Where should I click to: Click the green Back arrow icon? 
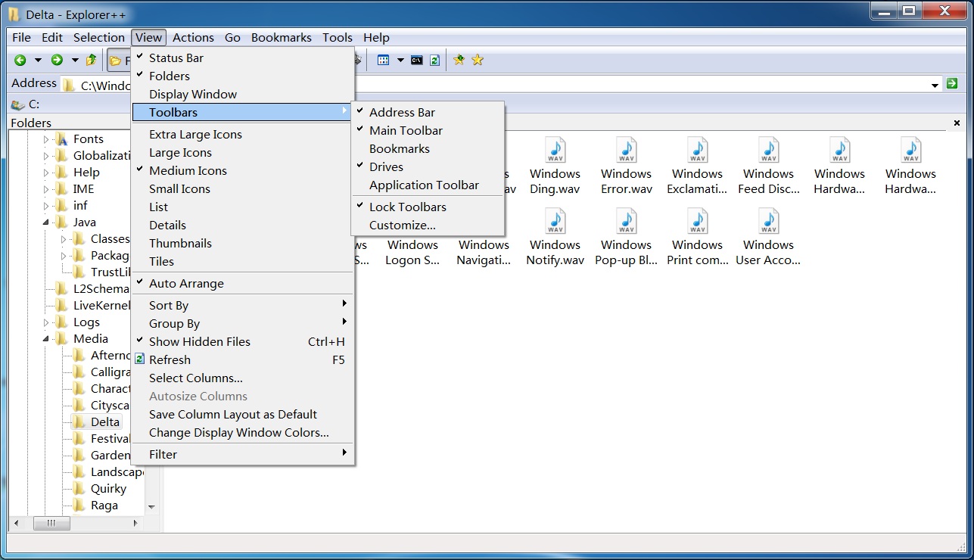pos(20,61)
